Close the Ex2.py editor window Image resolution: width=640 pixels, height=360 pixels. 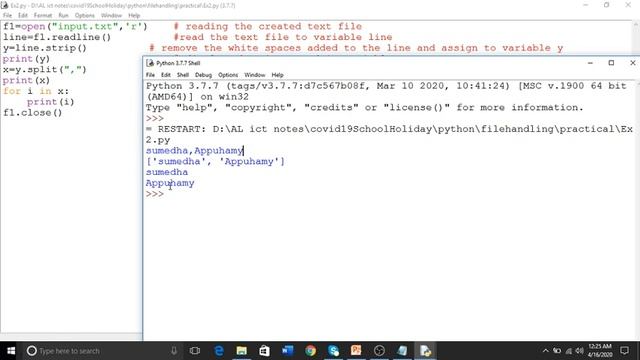point(628,5)
